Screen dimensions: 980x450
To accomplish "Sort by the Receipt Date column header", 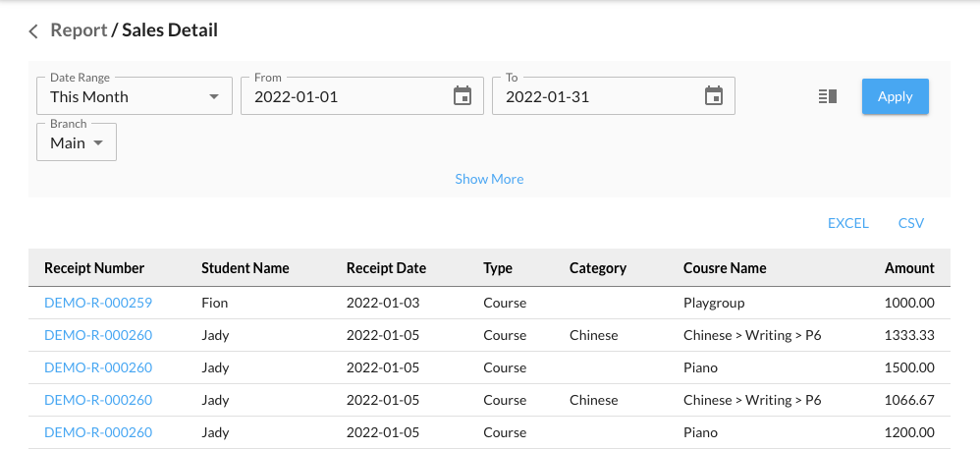I will click(x=386, y=268).
